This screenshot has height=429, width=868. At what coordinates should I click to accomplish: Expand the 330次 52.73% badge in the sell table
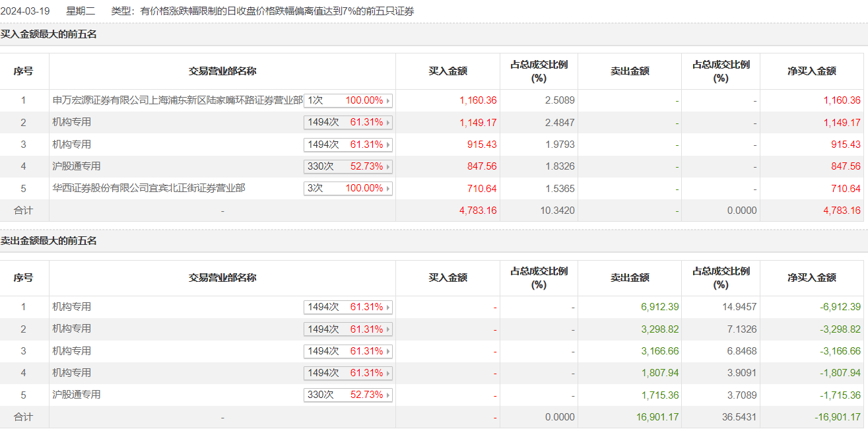pos(348,395)
